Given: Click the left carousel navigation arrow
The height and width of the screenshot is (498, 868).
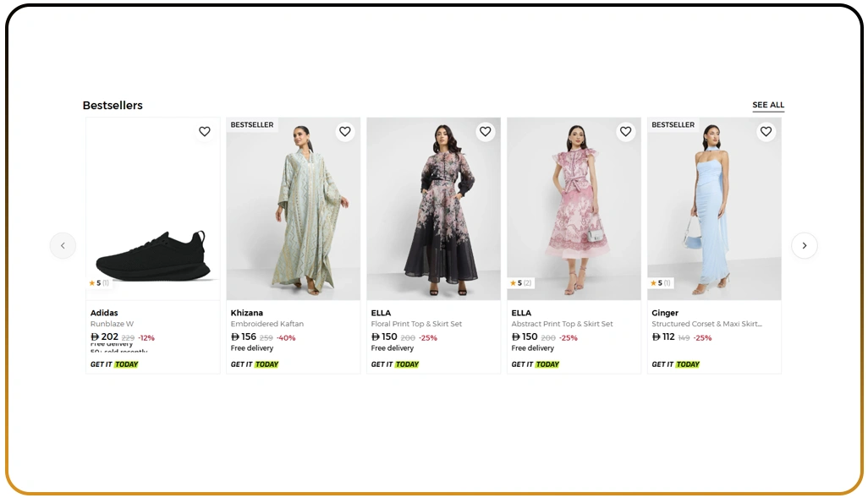Looking at the screenshot, I should pos(63,245).
